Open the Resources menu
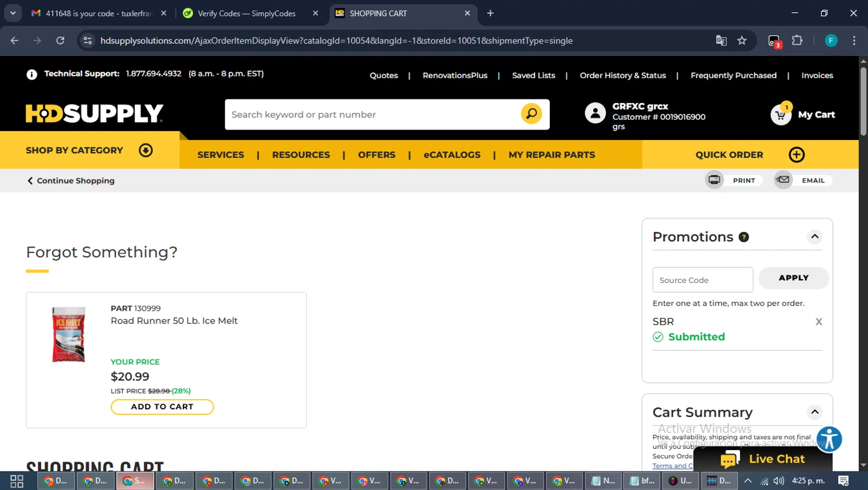 (301, 155)
